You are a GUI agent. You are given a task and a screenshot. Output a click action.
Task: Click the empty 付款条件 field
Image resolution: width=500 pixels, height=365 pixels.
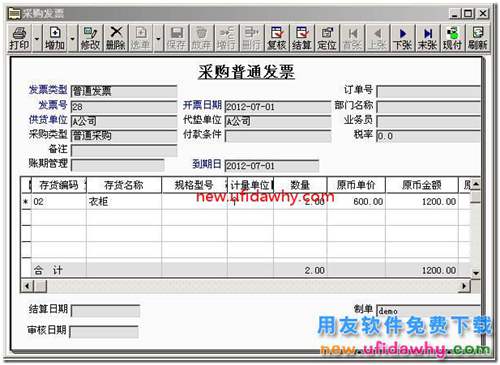(278, 136)
